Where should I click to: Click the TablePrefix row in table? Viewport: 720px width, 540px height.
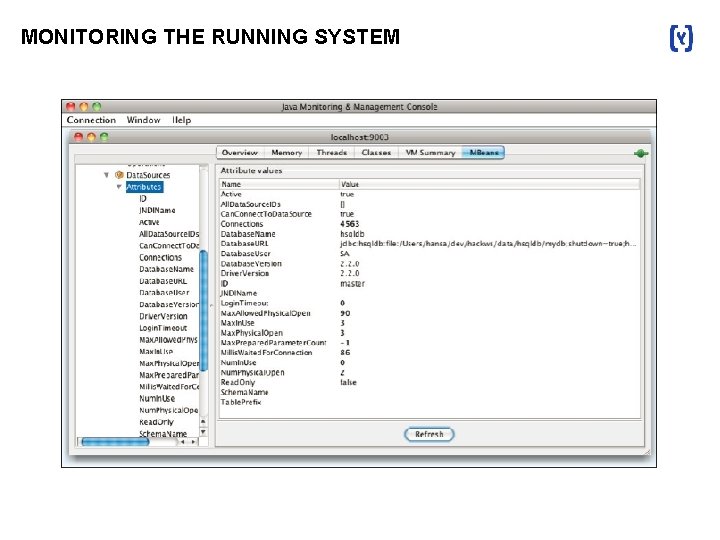point(241,402)
